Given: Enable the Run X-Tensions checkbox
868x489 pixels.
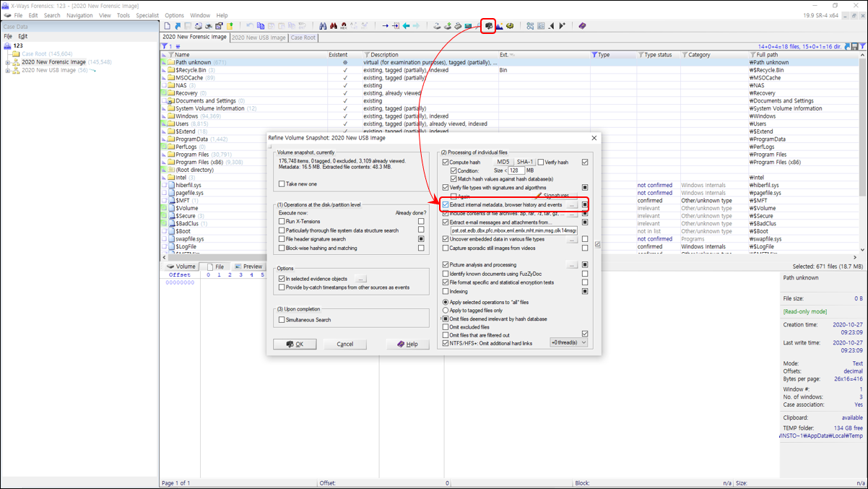Looking at the screenshot, I should click(282, 222).
